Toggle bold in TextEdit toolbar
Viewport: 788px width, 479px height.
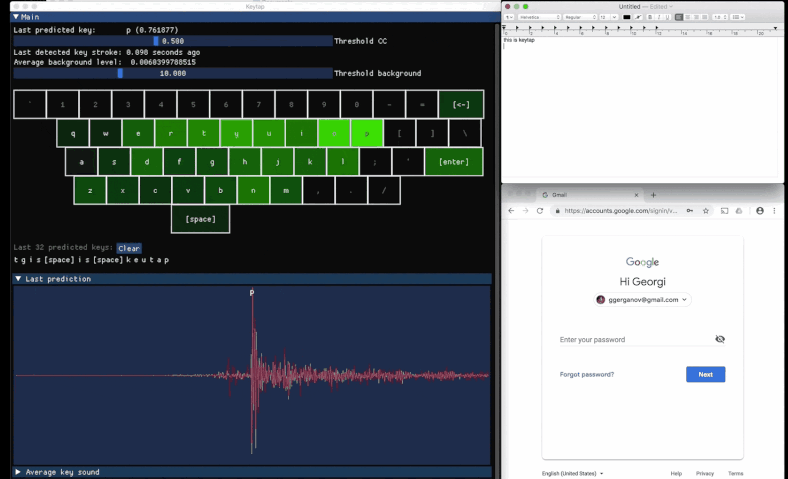click(649, 17)
